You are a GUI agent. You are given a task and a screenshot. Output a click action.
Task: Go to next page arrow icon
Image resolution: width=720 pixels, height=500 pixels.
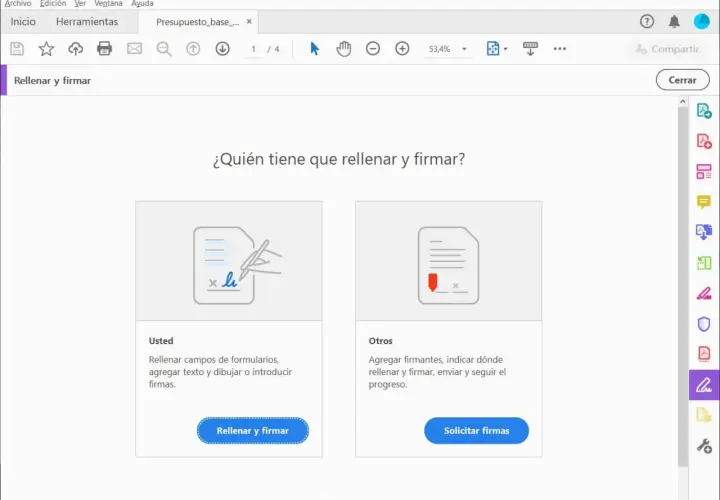pyautogui.click(x=223, y=49)
